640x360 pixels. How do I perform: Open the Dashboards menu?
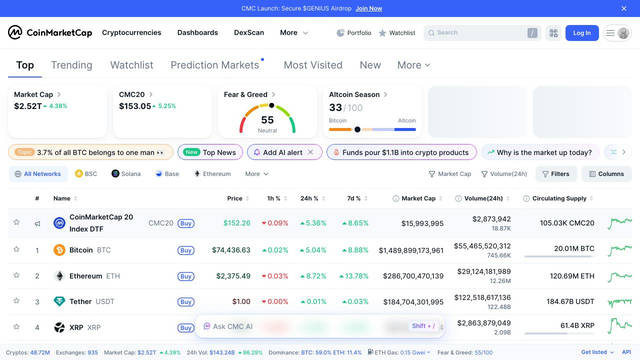coord(198,33)
